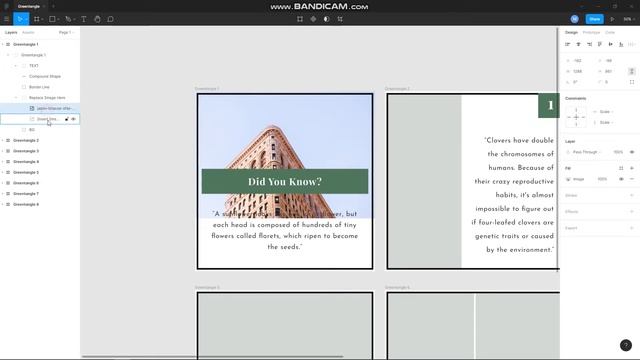Switch to the Prototype tab
Image resolution: width=640 pixels, height=360 pixels.
click(591, 32)
